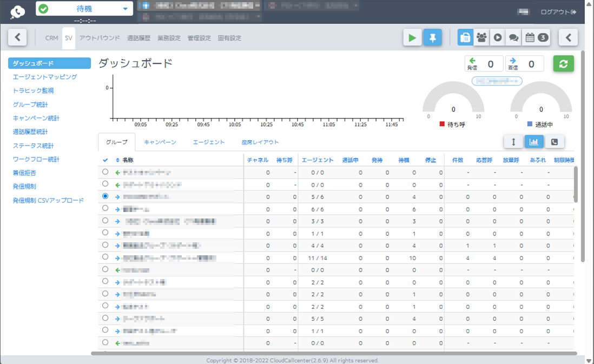Open the chat speech bubbles icon

(513, 38)
